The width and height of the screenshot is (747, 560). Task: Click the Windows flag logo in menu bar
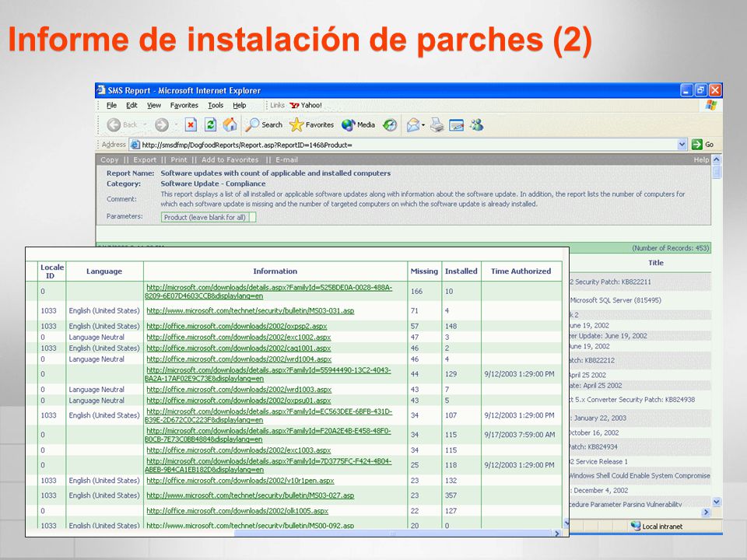710,105
